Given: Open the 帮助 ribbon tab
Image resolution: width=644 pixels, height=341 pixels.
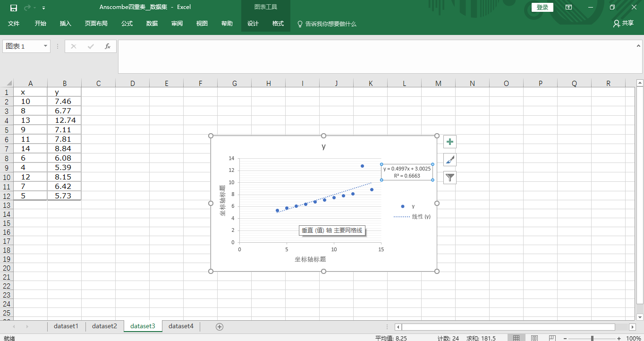Looking at the screenshot, I should (227, 24).
